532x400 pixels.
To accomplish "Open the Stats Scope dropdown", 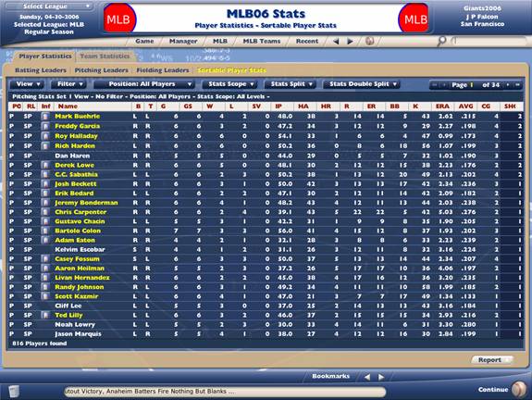I will pyautogui.click(x=229, y=84).
